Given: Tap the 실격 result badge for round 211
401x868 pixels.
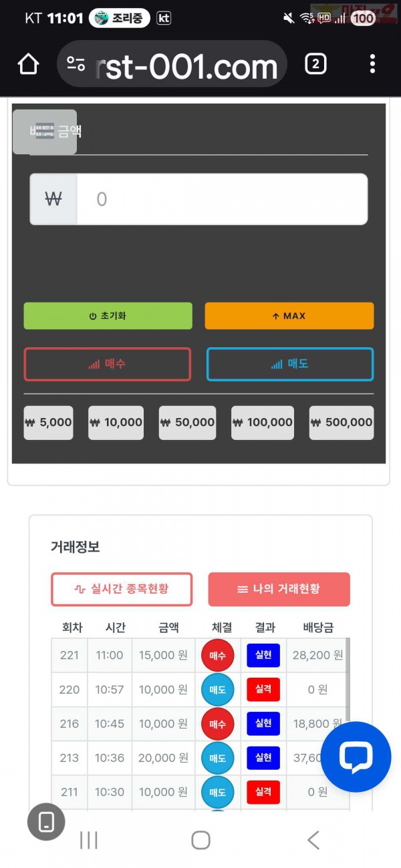Looking at the screenshot, I should click(263, 792).
